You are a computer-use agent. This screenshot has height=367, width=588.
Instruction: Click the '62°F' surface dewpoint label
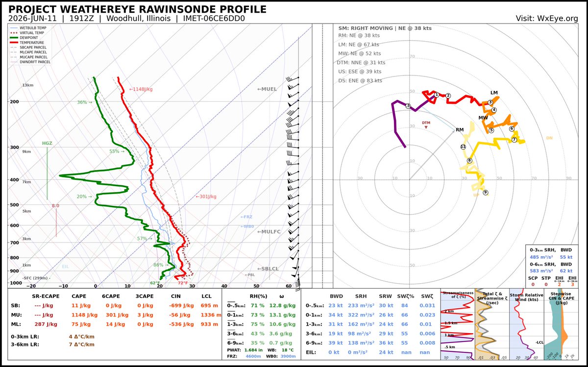[155, 283]
